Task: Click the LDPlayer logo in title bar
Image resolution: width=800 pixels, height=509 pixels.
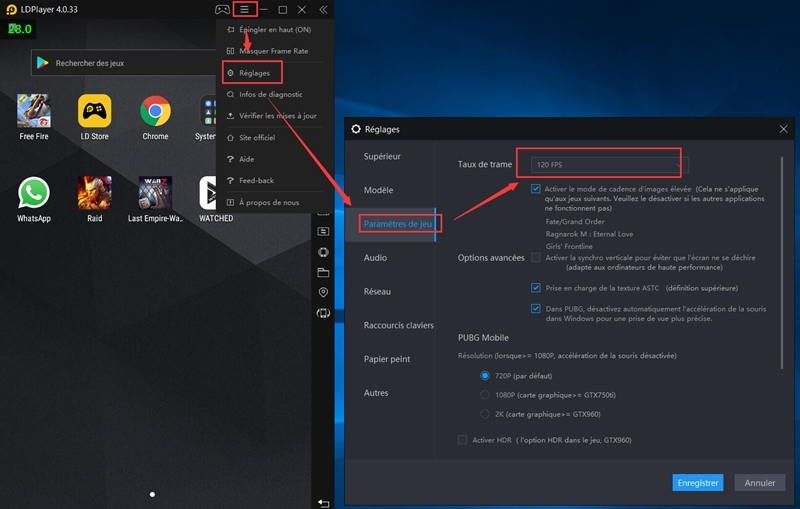Action: click(11, 9)
